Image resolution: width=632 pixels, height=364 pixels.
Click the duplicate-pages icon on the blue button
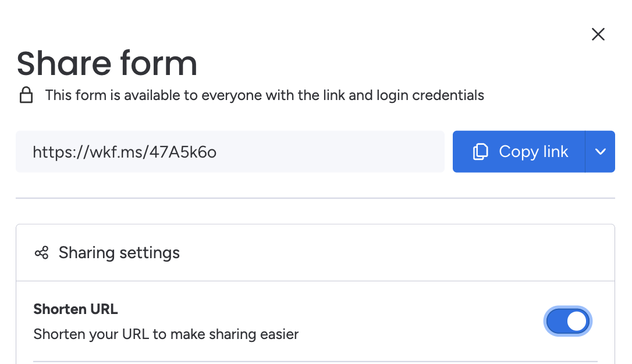click(480, 151)
